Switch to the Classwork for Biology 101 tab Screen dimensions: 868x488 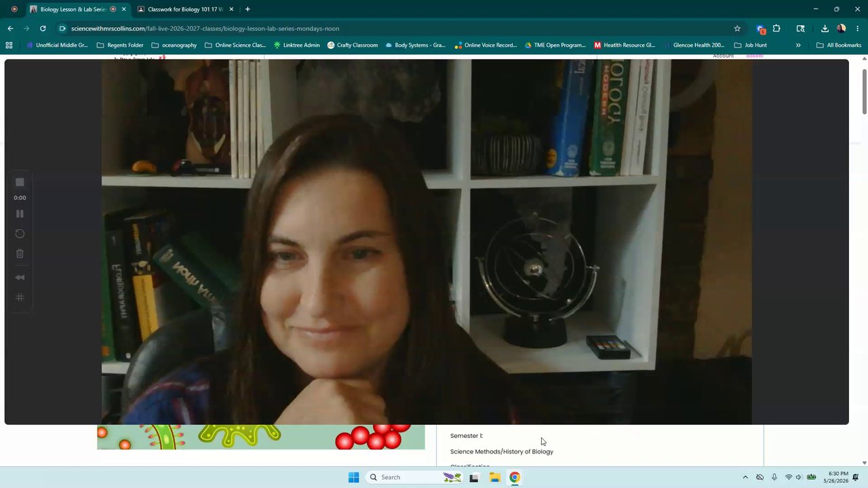185,9
